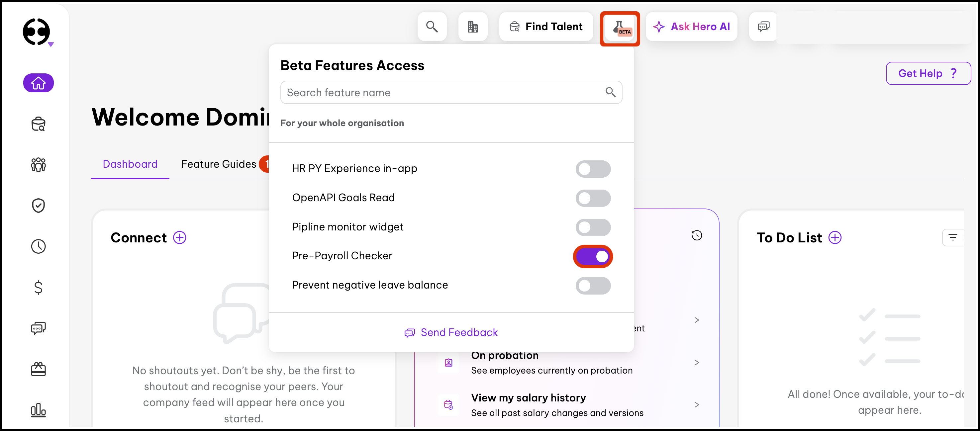Click the search magnifier in top bar

[x=432, y=27]
